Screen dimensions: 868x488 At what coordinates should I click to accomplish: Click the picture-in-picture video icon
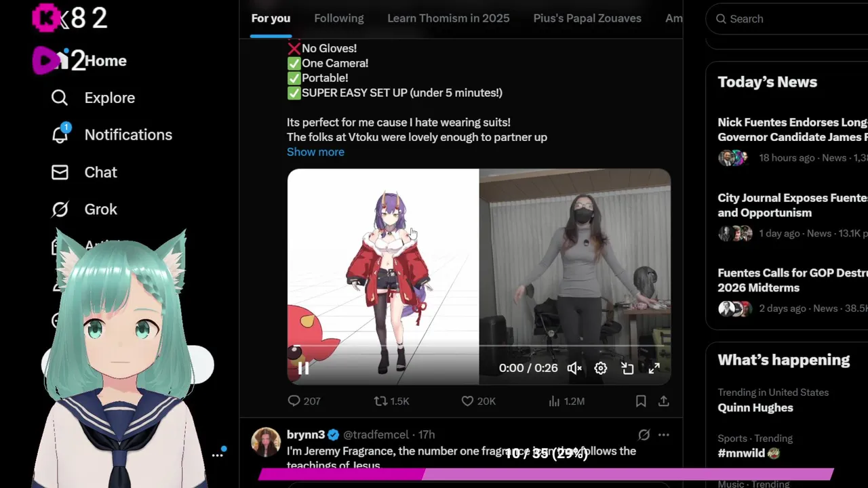click(627, 368)
